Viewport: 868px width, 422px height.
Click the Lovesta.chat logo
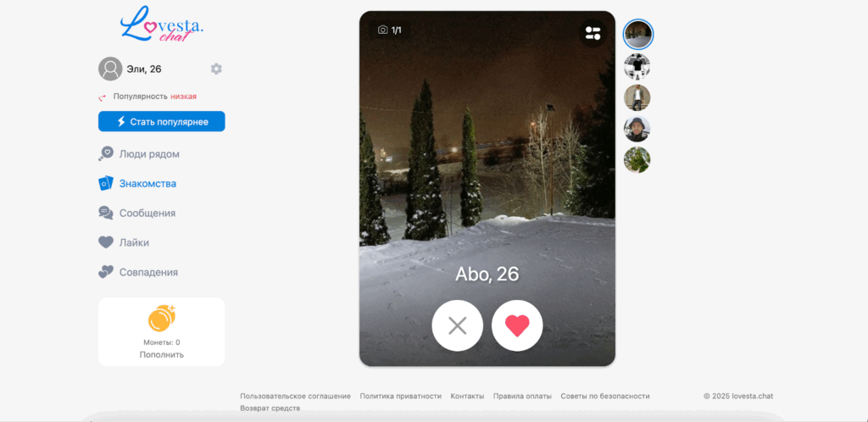pyautogui.click(x=162, y=25)
